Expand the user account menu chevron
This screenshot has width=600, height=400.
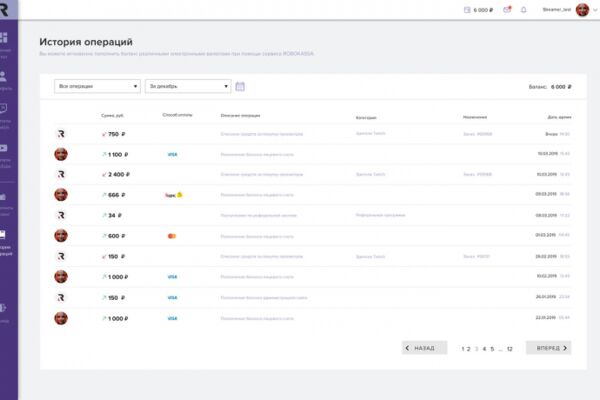[x=595, y=10]
